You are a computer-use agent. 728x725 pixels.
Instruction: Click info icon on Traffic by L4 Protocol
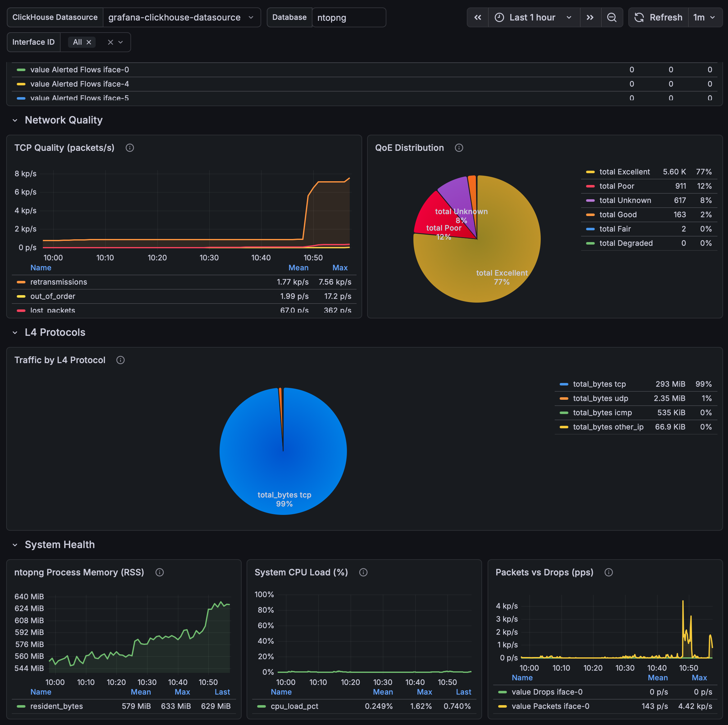[x=120, y=360]
